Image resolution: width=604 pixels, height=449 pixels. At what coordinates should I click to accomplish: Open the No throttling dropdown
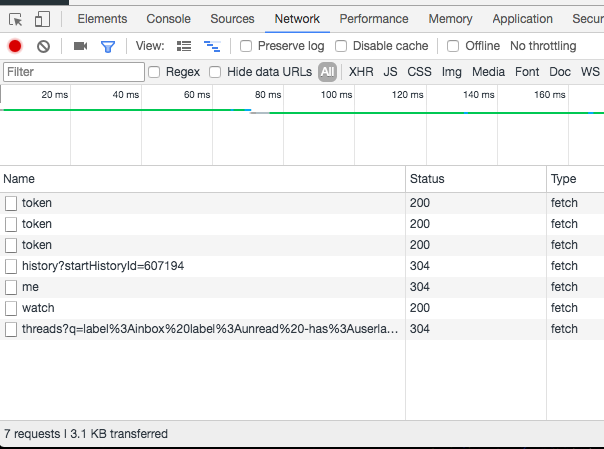543,46
